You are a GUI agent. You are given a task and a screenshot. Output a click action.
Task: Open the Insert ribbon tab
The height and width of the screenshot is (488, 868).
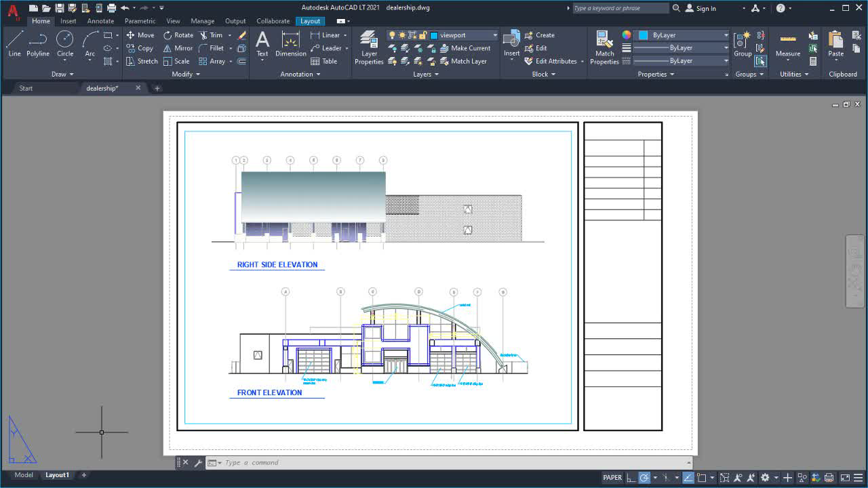point(68,21)
